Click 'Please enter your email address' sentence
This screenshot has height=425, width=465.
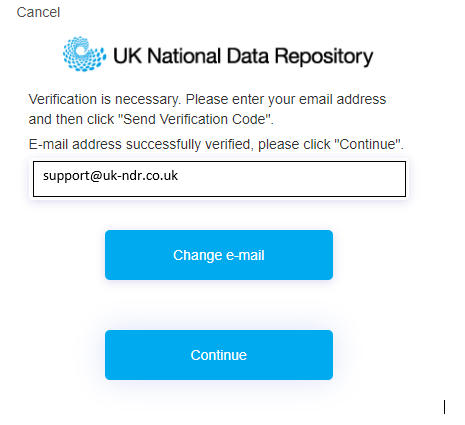(x=286, y=100)
